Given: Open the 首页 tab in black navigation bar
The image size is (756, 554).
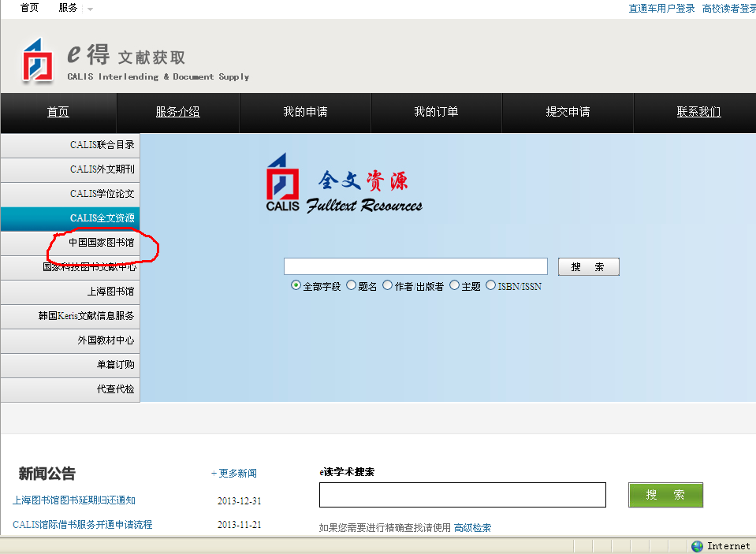Looking at the screenshot, I should pos(58,113).
